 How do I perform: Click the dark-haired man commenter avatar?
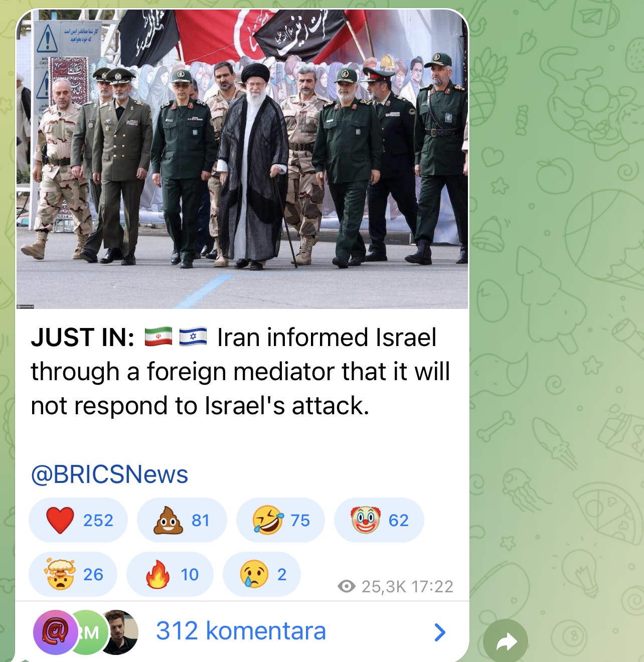point(120,632)
